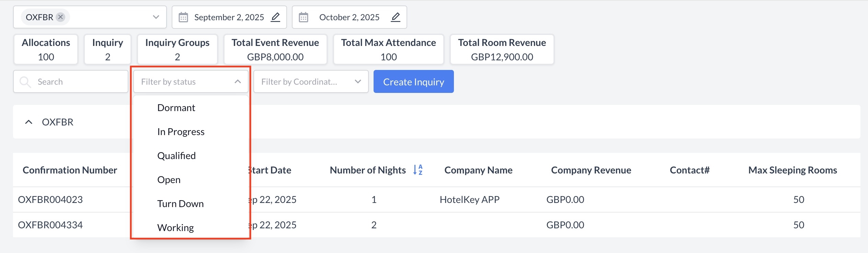Screen dimensions: 868x253
Task: Click the Create Inquiry button
Action: point(413,82)
